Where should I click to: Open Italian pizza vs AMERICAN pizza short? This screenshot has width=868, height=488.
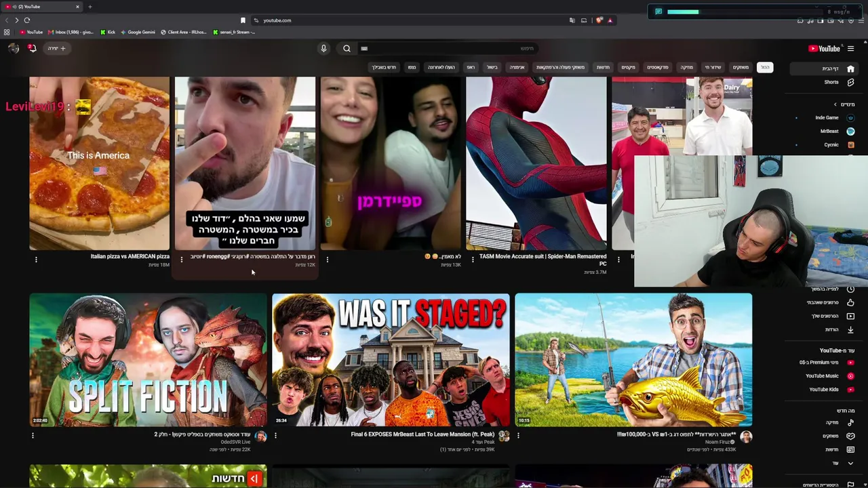(100, 163)
